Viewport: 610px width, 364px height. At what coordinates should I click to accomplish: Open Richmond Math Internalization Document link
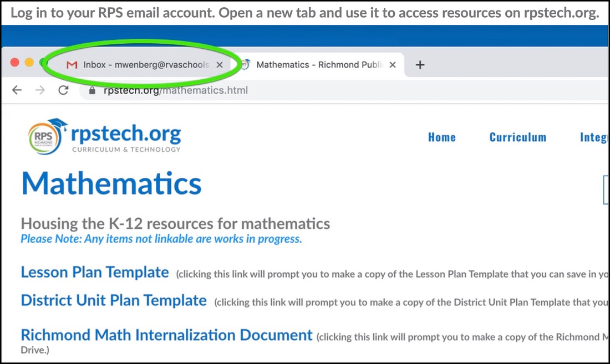(166, 335)
